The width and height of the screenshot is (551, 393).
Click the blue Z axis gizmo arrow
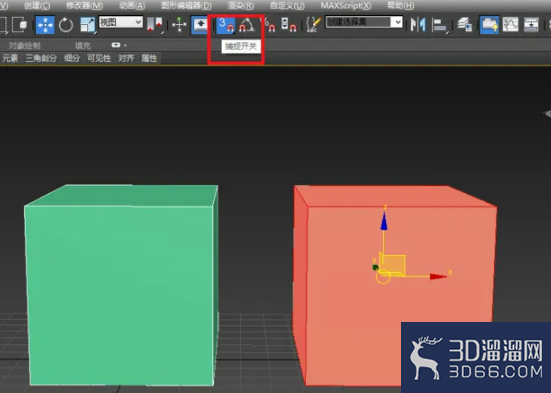[384, 222]
